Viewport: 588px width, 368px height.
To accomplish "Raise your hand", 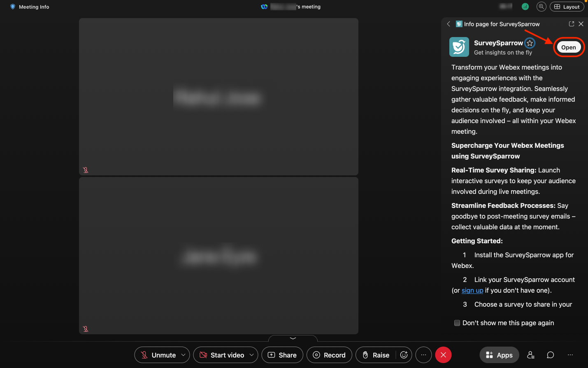I will (x=376, y=355).
